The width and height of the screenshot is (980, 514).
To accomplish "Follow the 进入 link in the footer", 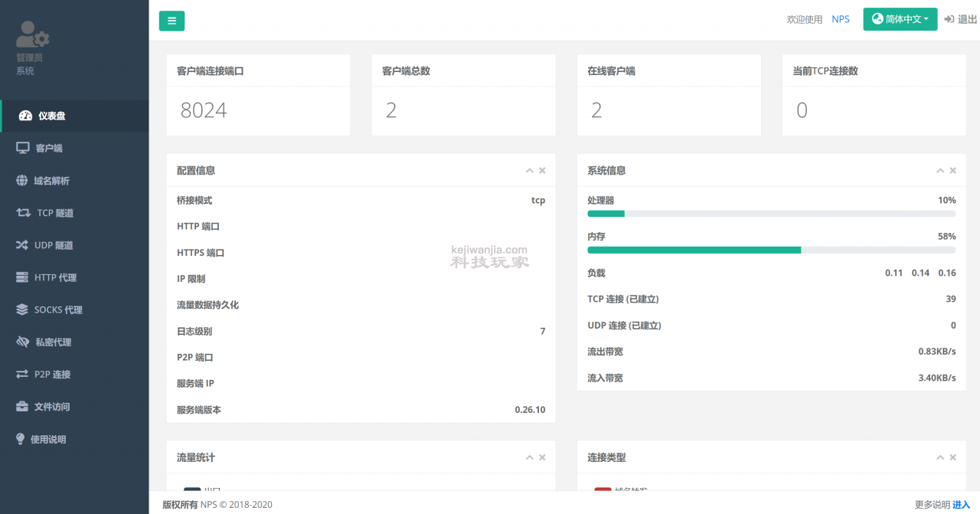I will pyautogui.click(x=961, y=504).
